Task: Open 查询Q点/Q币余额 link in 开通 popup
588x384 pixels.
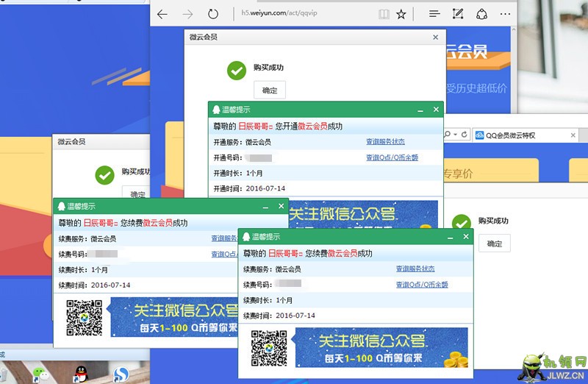Action: coord(392,157)
